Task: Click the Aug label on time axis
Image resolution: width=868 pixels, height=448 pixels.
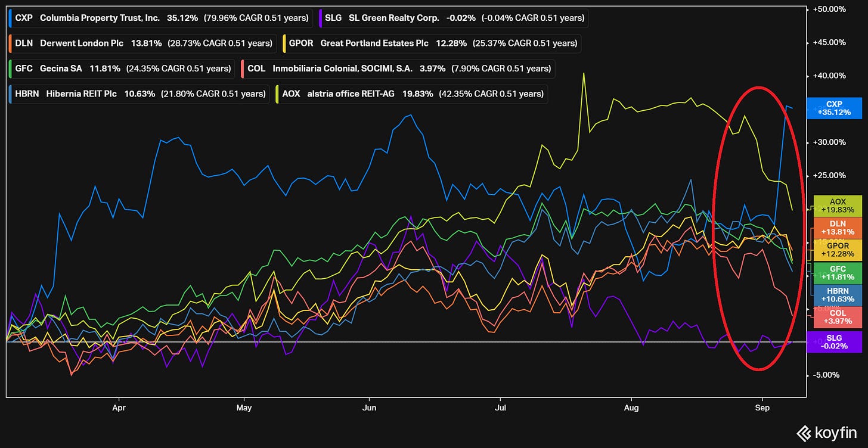Action: point(631,408)
